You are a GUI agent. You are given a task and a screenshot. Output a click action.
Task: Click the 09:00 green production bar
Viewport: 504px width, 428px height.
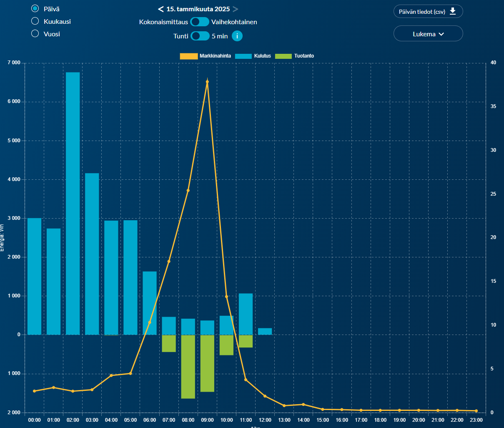click(207, 363)
